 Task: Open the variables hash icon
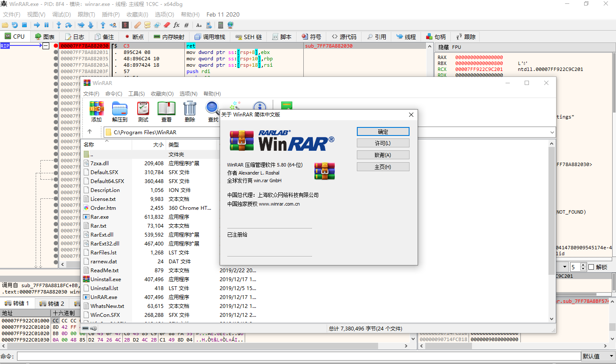[x=186, y=25]
